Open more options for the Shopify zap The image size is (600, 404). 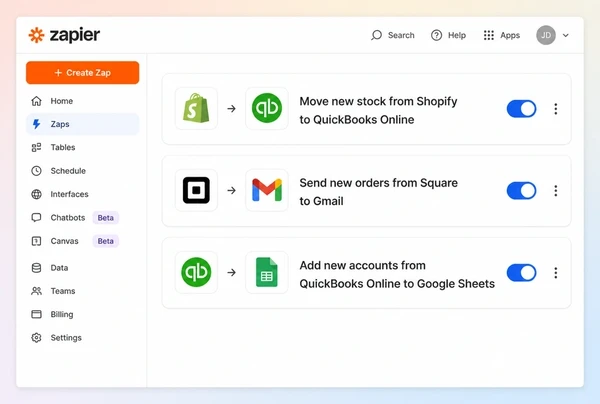pos(556,109)
